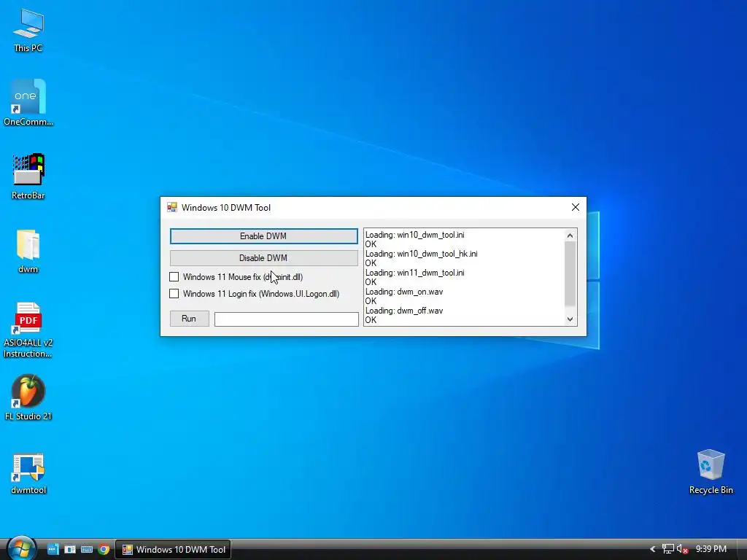The width and height of the screenshot is (747, 560).
Task: Expand hidden tray icons chevron
Action: tap(653, 549)
